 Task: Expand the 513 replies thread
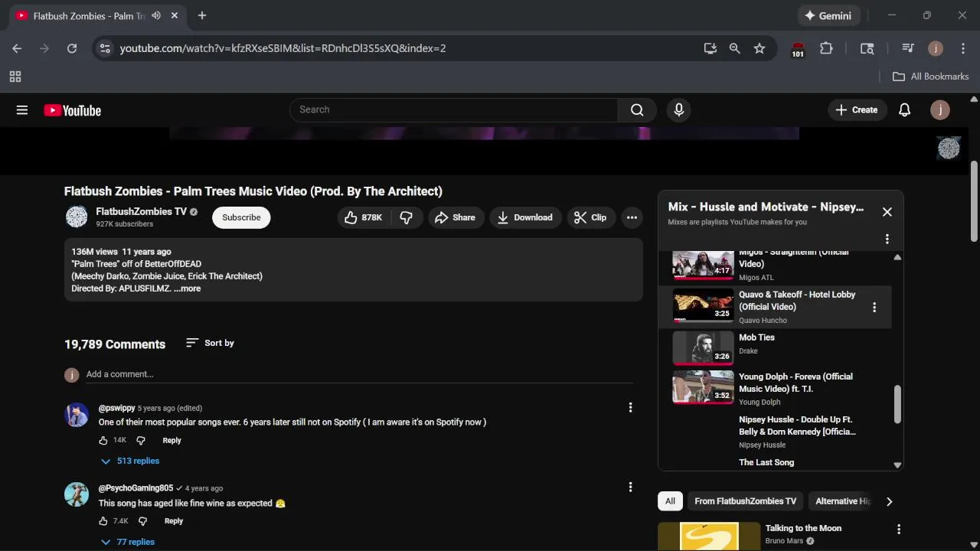[x=130, y=461]
